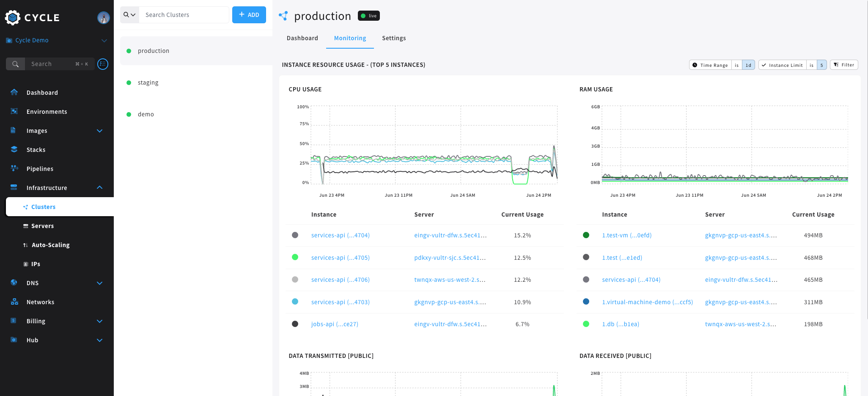This screenshot has width=868, height=396.
Task: Open 1.virtual-machine-demo (...ccf5) instance link
Action: (647, 302)
